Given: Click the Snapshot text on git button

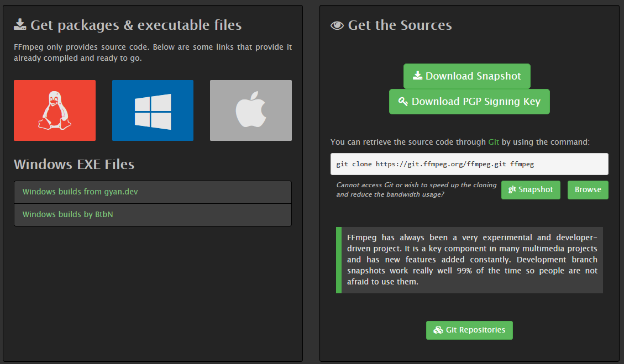Looking at the screenshot, I should pos(536,190).
